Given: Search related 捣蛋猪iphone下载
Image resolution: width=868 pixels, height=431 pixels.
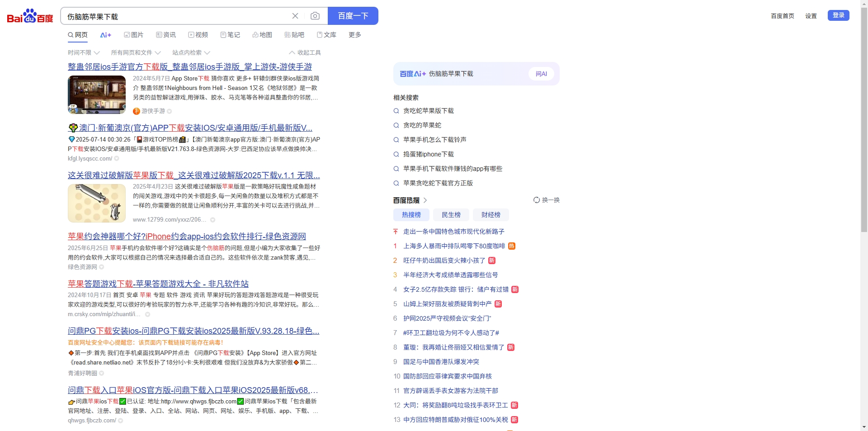Looking at the screenshot, I should (428, 154).
